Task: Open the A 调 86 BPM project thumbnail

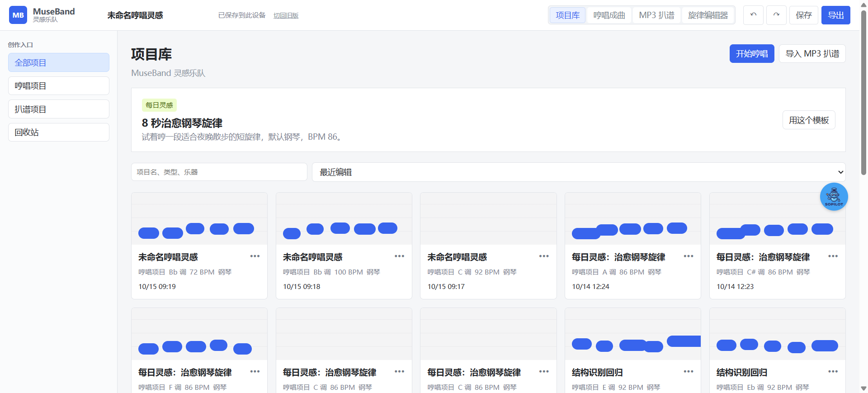Action: tap(633, 218)
